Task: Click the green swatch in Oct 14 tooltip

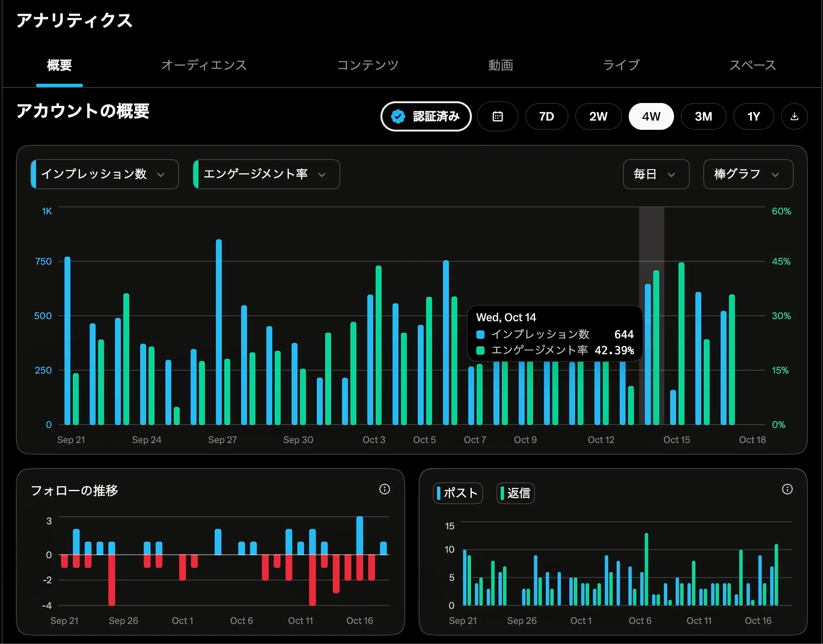Action: [481, 350]
